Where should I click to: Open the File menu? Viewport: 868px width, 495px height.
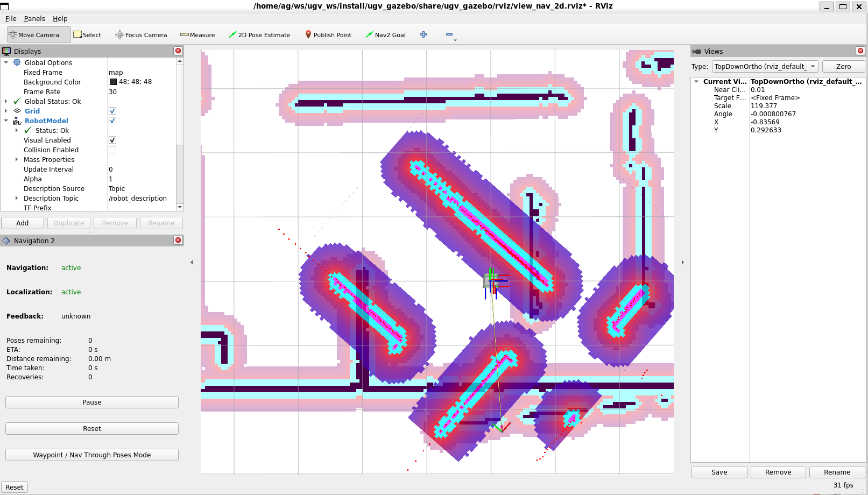(x=11, y=18)
